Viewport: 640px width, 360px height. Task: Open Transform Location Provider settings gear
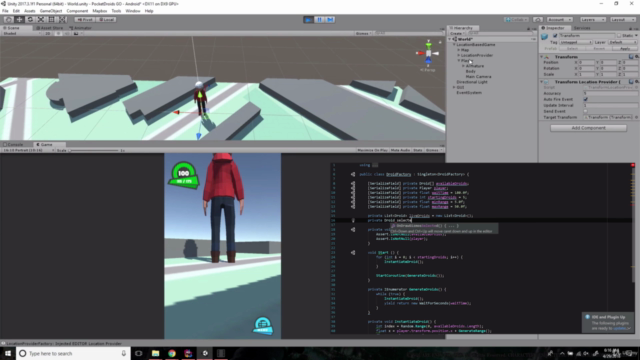coord(636,82)
